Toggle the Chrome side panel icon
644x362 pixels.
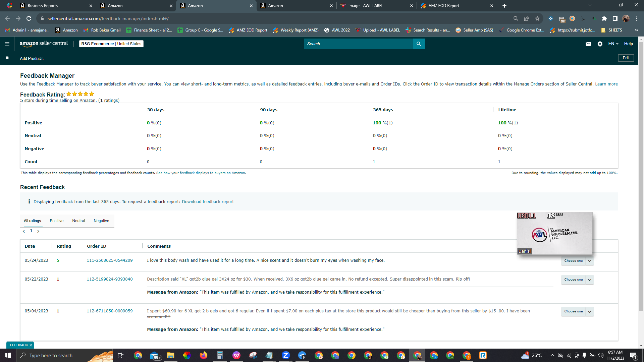coord(615,18)
